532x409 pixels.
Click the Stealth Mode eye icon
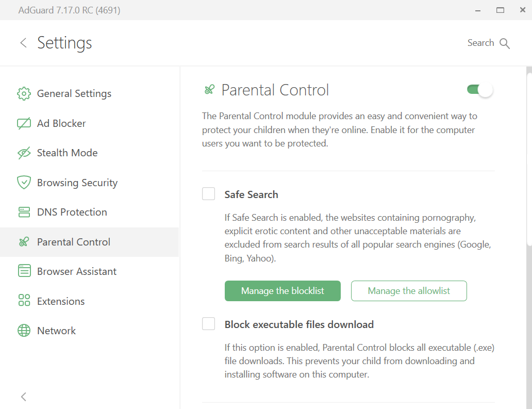[x=24, y=153]
